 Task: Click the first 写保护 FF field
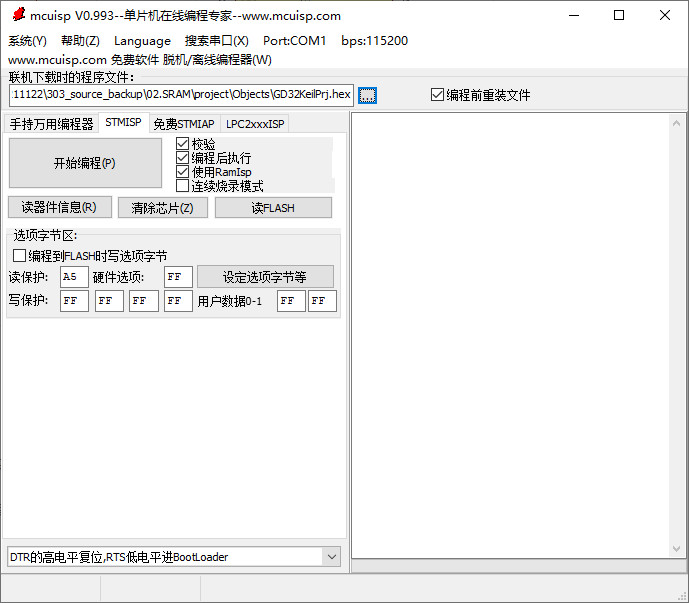[74, 301]
